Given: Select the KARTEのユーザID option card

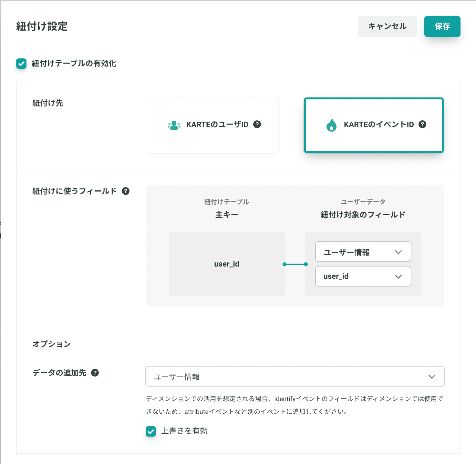Looking at the screenshot, I should pyautogui.click(x=212, y=125).
